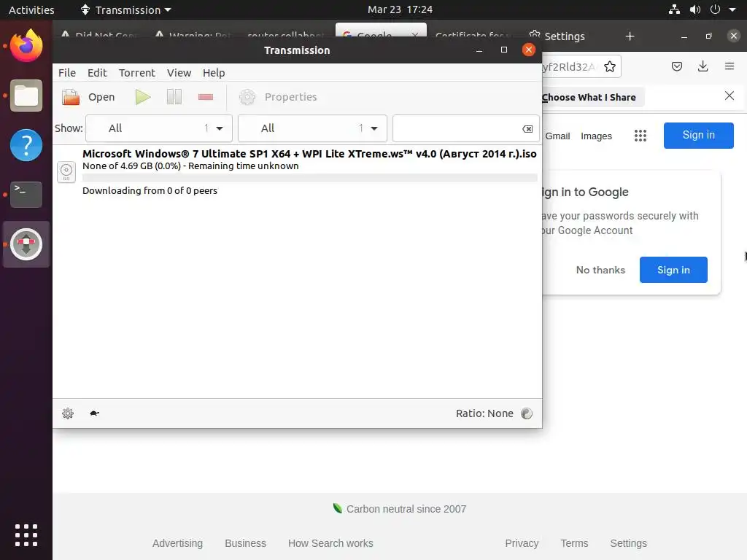The image size is (747, 560).
Task: Open the Terms footer link
Action: click(574, 543)
